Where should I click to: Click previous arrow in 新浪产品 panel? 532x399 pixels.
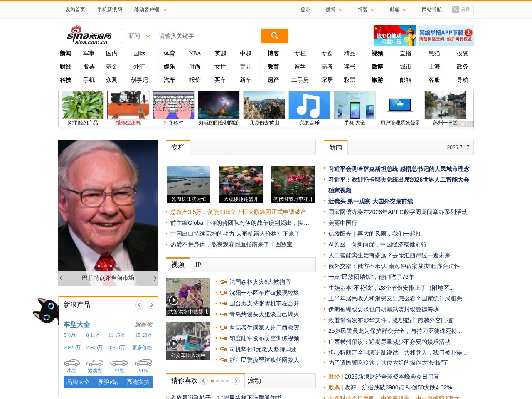(140, 305)
